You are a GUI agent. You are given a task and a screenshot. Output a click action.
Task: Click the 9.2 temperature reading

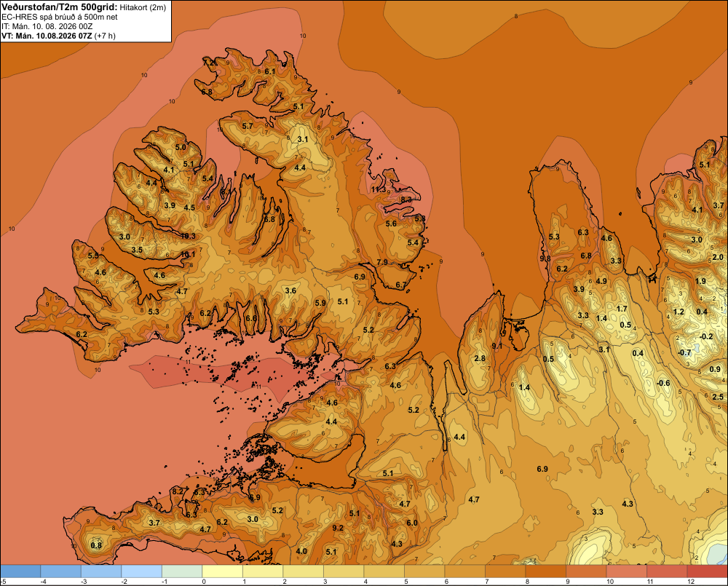[338, 528]
